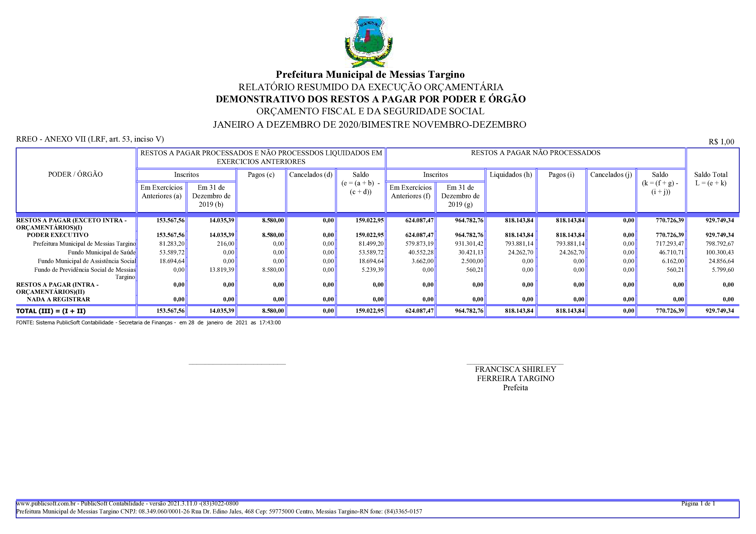Screen dimensions: 756x534
Task: Click the Página 1 de 1 indicator
Action: [698, 503]
